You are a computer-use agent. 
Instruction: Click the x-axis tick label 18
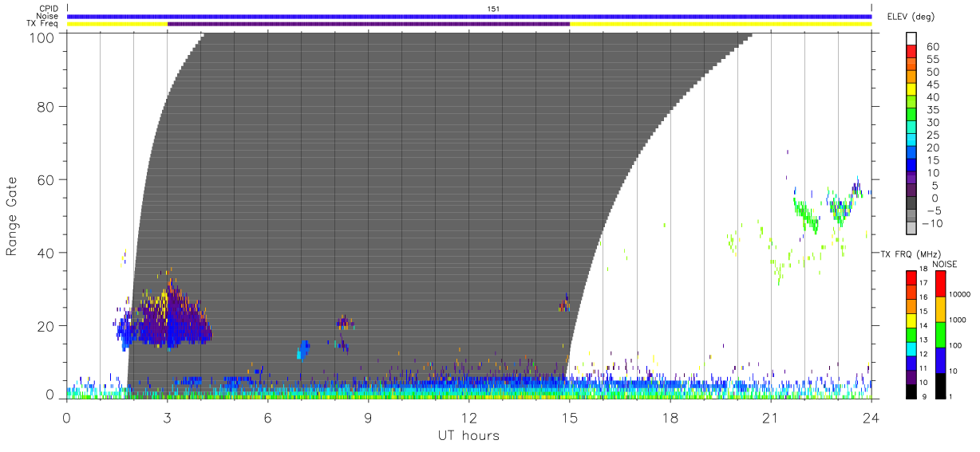(x=670, y=417)
